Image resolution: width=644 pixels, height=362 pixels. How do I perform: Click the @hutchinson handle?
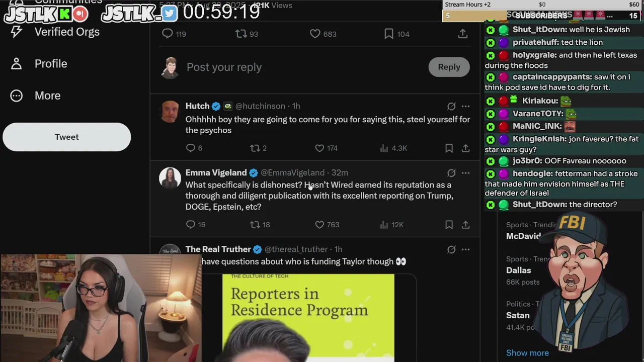pos(260,106)
